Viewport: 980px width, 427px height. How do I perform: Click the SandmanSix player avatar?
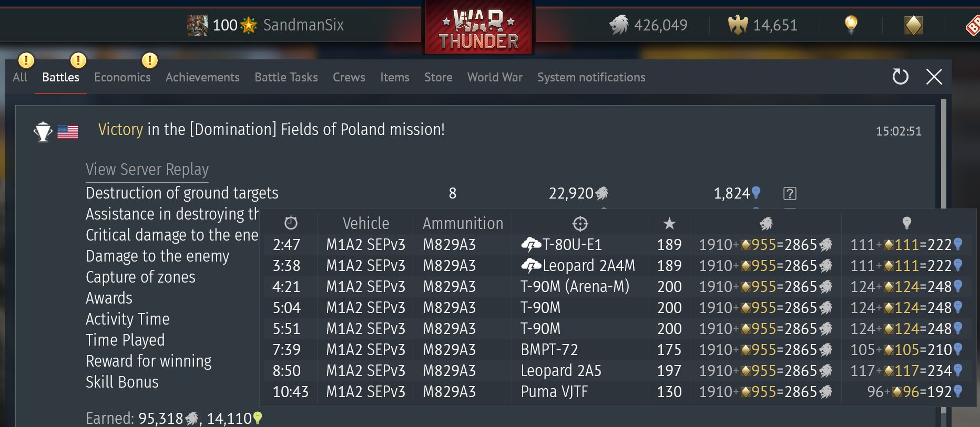198,25
